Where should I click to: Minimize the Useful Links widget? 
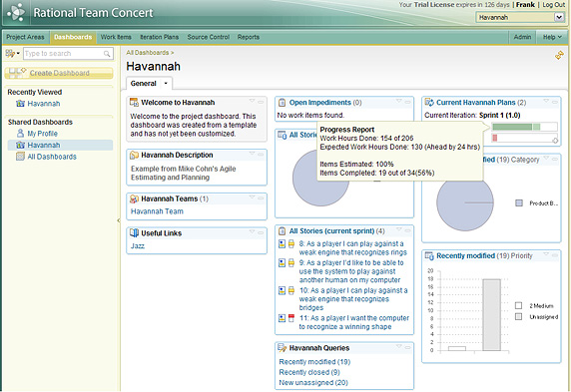click(x=261, y=232)
